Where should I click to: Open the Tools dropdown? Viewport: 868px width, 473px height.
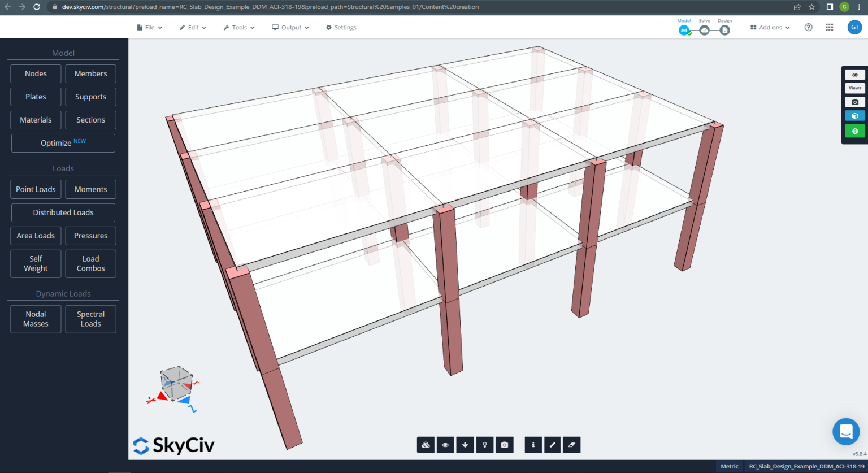tap(238, 27)
